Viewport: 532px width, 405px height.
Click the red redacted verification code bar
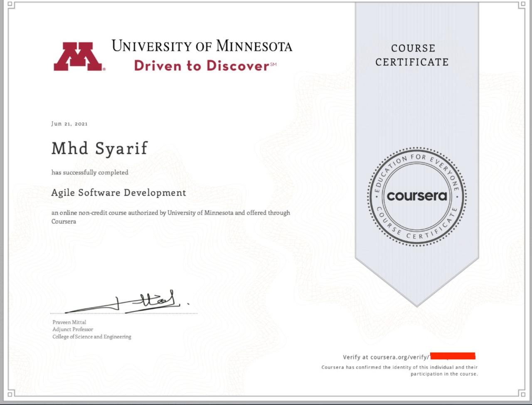tap(453, 356)
